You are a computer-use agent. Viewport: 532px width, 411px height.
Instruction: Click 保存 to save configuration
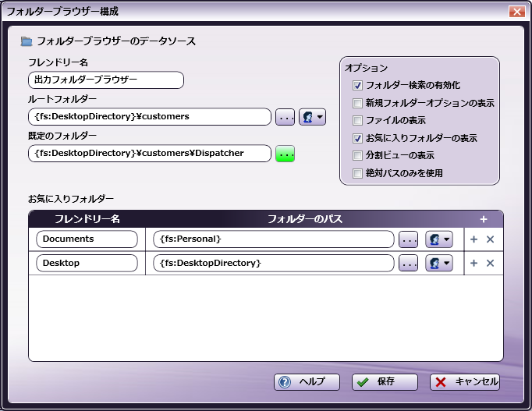coord(385,382)
